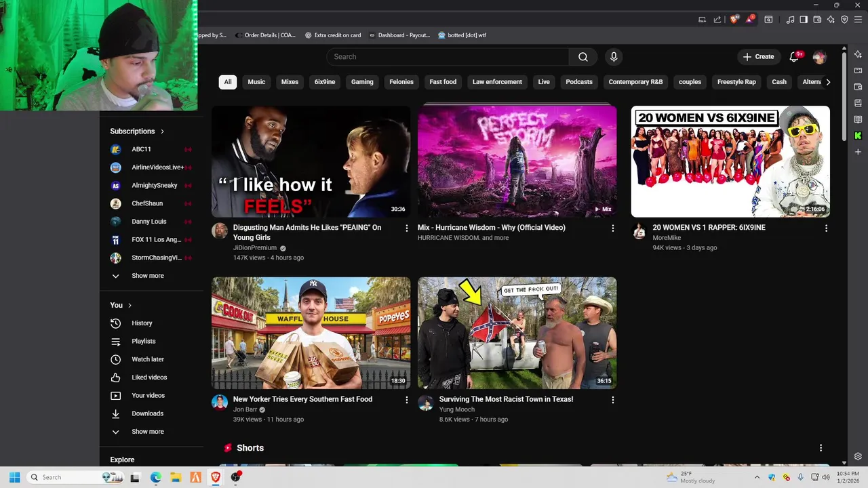Open the Brave playlist music note icon
The width and height of the screenshot is (868, 488).
click(x=790, y=20)
